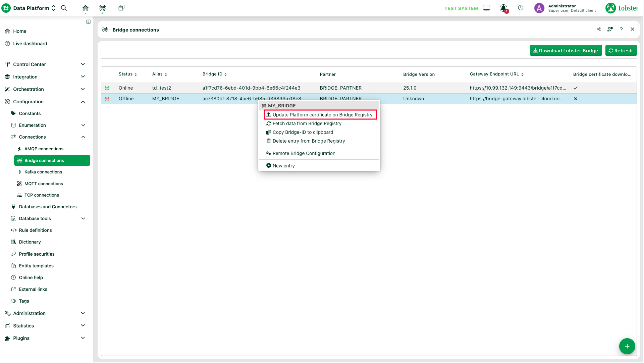Open the window stack icon in top bar
Viewport: 644px width, 363px height.
pyautogui.click(x=121, y=8)
